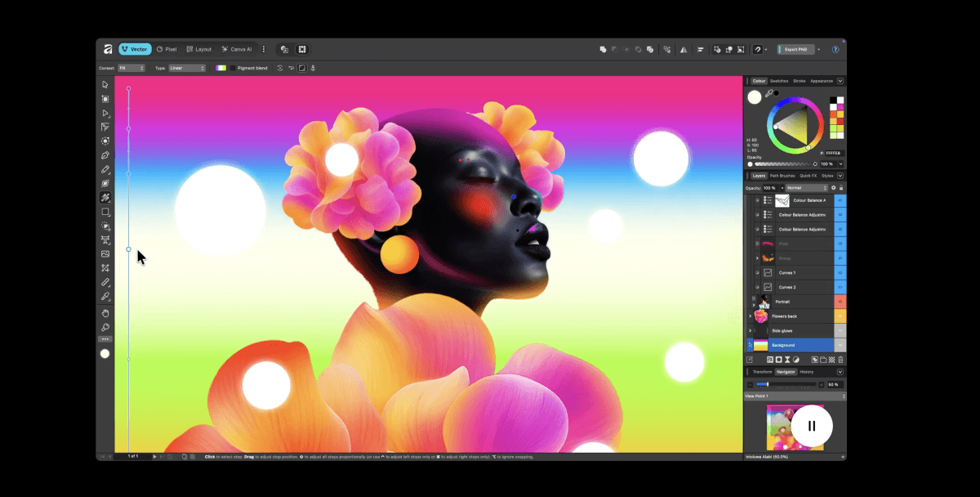Image resolution: width=980 pixels, height=497 pixels.
Task: Open the Swatches tab
Action: tap(779, 81)
